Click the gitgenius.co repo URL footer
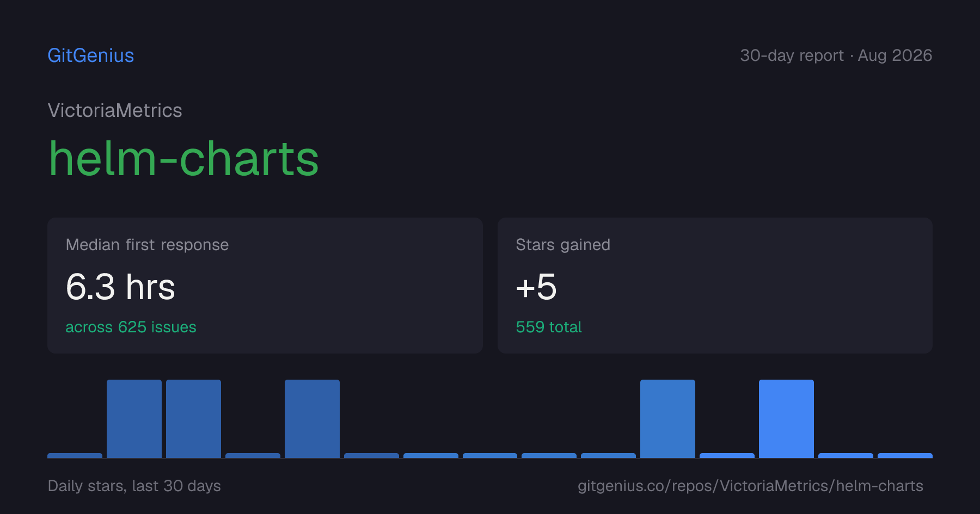 coord(750,486)
